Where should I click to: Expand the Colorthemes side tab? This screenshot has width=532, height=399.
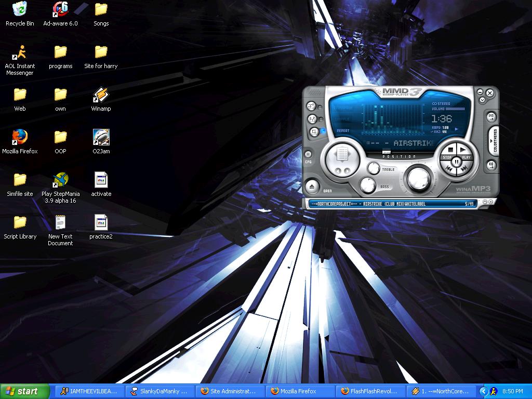[x=494, y=140]
